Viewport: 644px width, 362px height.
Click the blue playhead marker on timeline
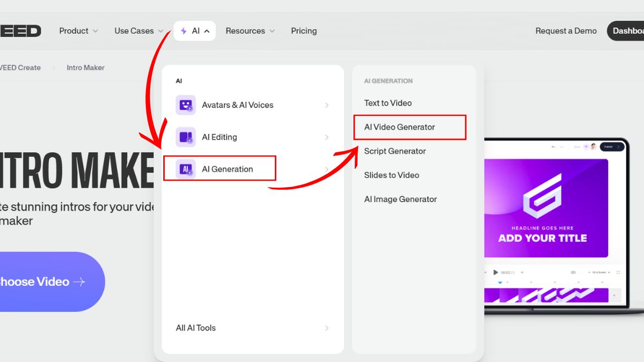(500, 283)
